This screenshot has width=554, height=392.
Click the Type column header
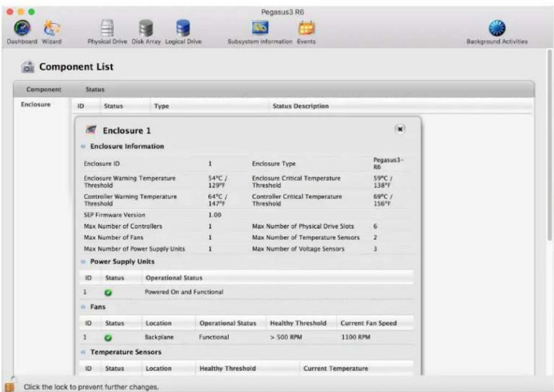162,106
